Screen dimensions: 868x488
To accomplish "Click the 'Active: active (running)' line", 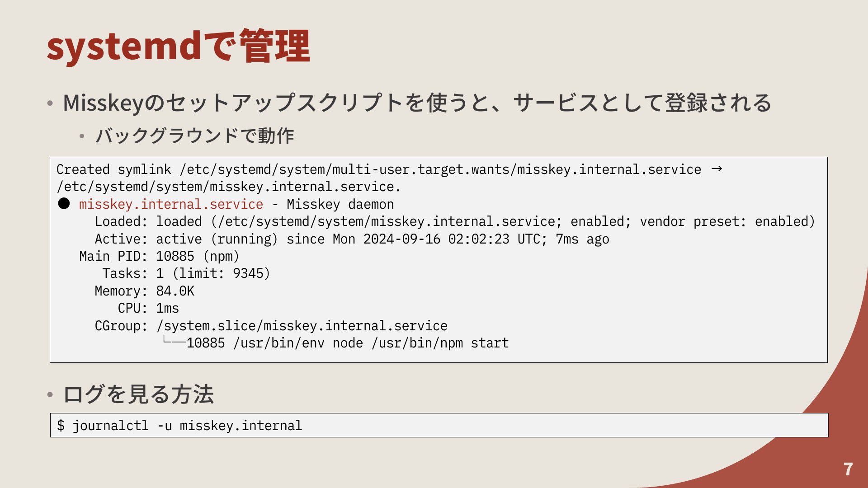I will coord(352,239).
